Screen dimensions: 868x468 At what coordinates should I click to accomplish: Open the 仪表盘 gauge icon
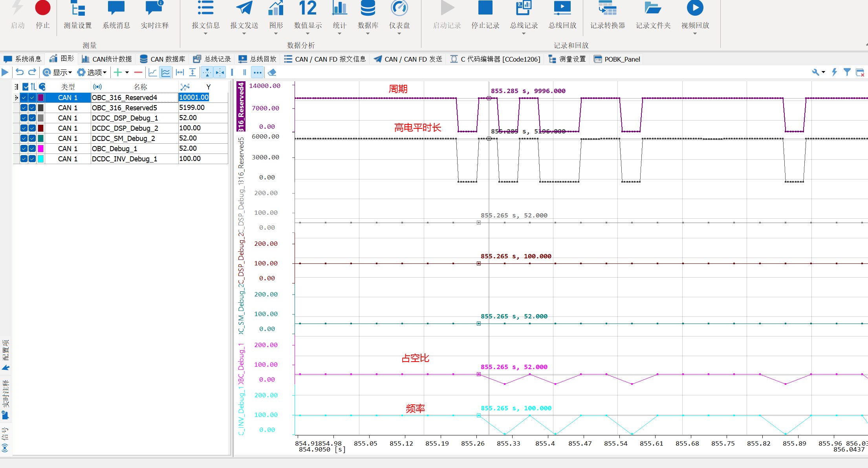point(399,9)
